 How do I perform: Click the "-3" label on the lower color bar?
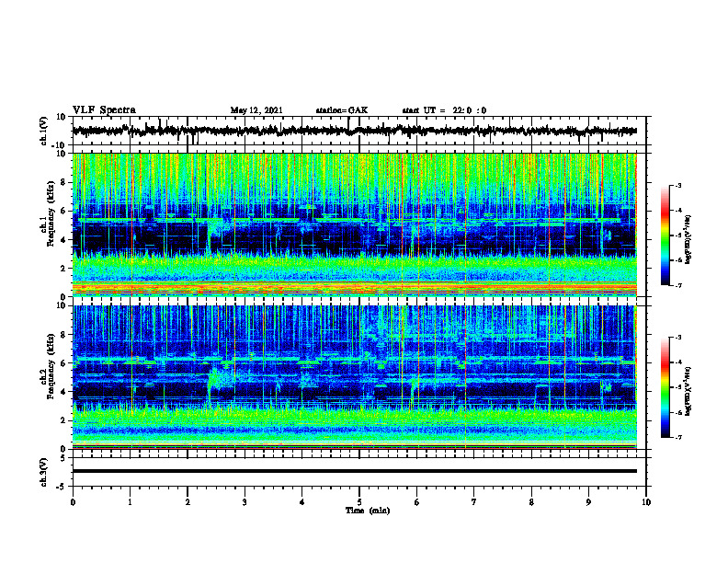(x=678, y=338)
